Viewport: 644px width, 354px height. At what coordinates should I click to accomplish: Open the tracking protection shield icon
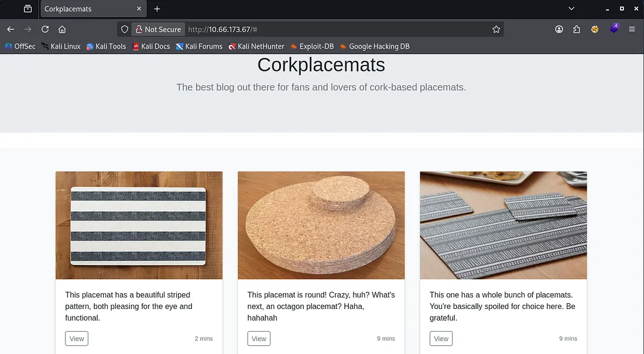point(124,29)
